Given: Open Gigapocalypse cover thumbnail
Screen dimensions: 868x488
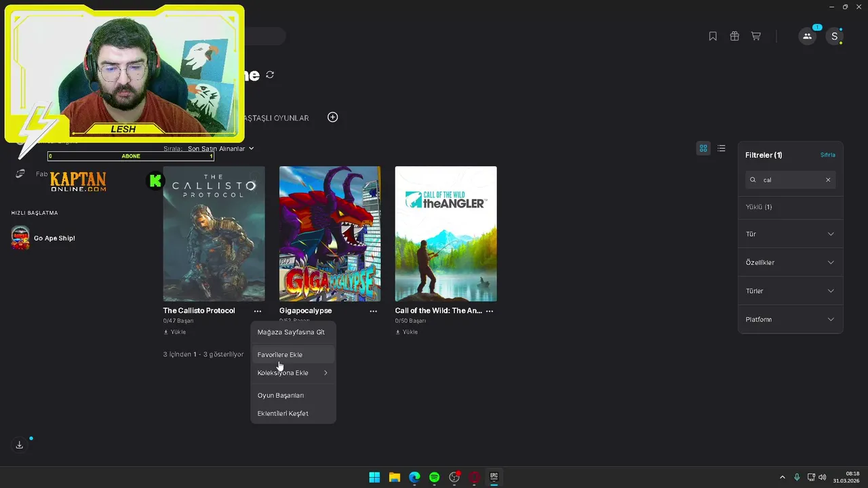Looking at the screenshot, I should click(x=330, y=234).
